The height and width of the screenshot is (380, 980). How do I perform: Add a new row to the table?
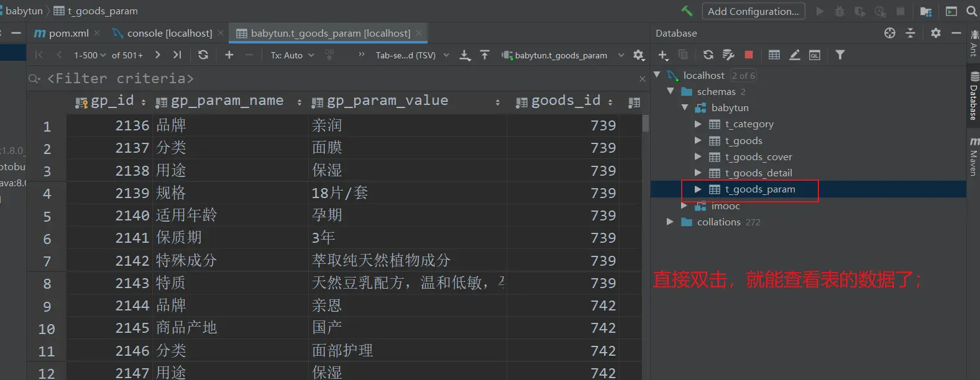[x=229, y=55]
